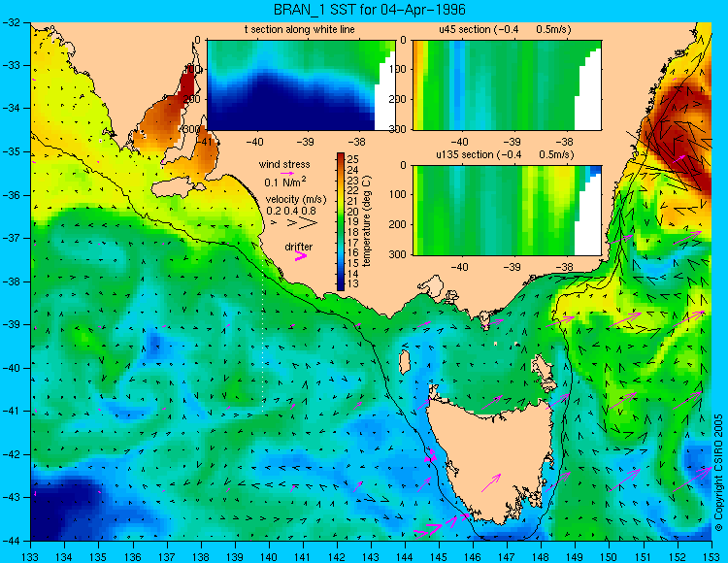This screenshot has width=728, height=563.
Task: Click the 'u45 section (-0.4 0.5m/s)' heading
Action: click(505, 29)
